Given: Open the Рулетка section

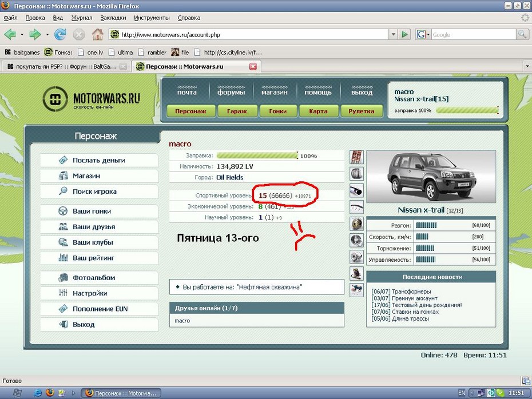Looking at the screenshot, I should pyautogui.click(x=362, y=111).
